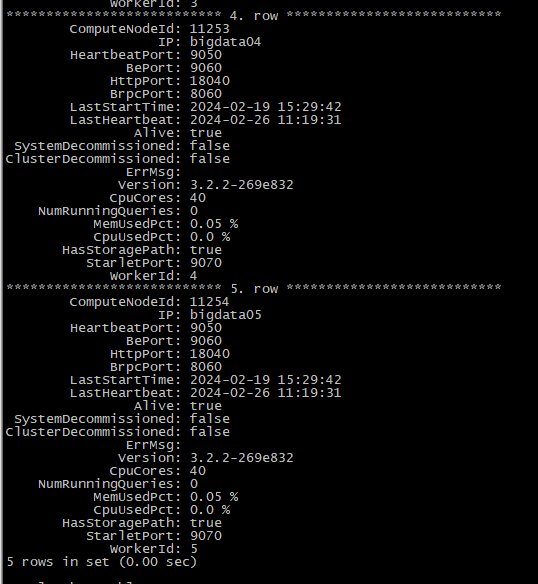This screenshot has height=584, width=538.
Task: Click row 5 BrpcPort value 8060
Action: (206, 367)
